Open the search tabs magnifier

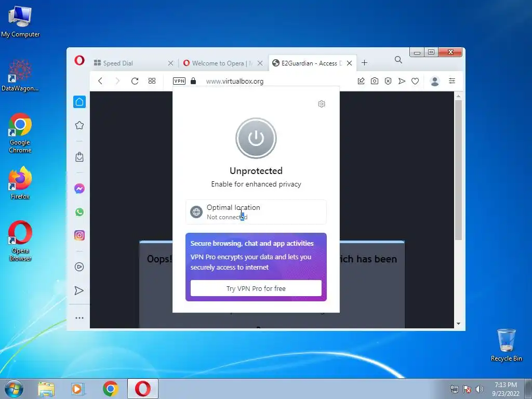coord(398,60)
